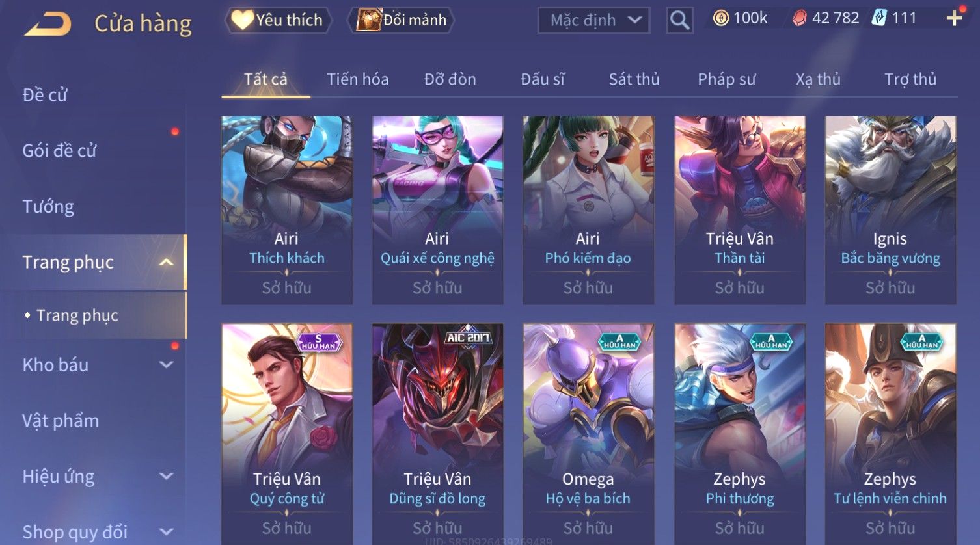Select Omega Hộ vệ ba bích skin
Viewport: 980px width, 545px height.
click(x=588, y=434)
